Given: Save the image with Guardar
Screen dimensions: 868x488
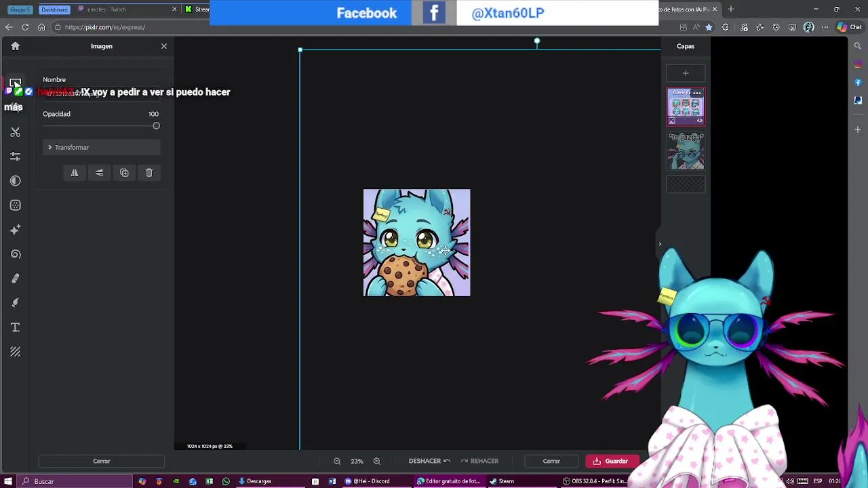Looking at the screenshot, I should pyautogui.click(x=611, y=461).
